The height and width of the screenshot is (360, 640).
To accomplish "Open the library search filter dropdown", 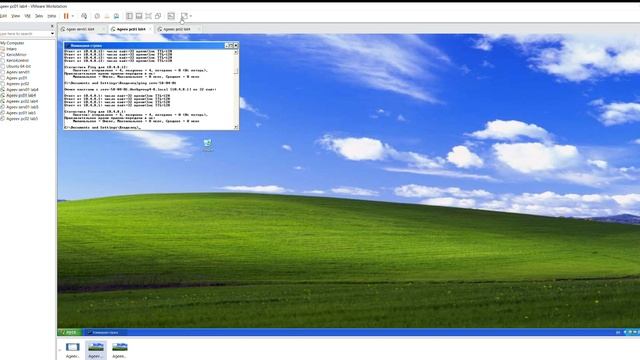I will 52,33.
